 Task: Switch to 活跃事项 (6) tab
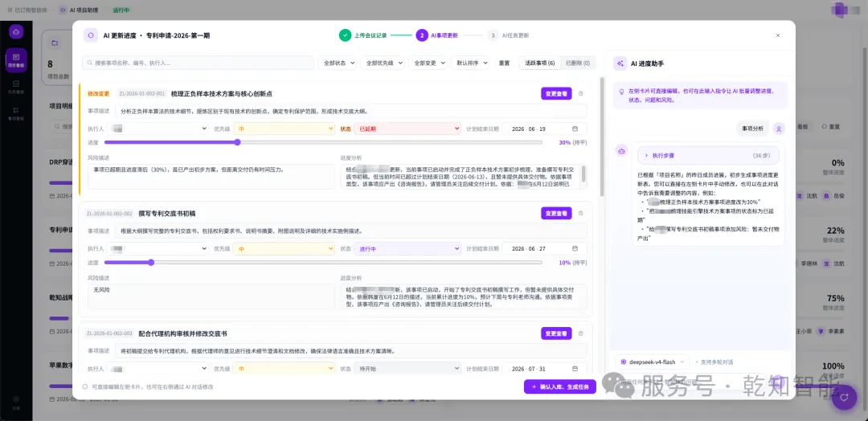tap(540, 63)
